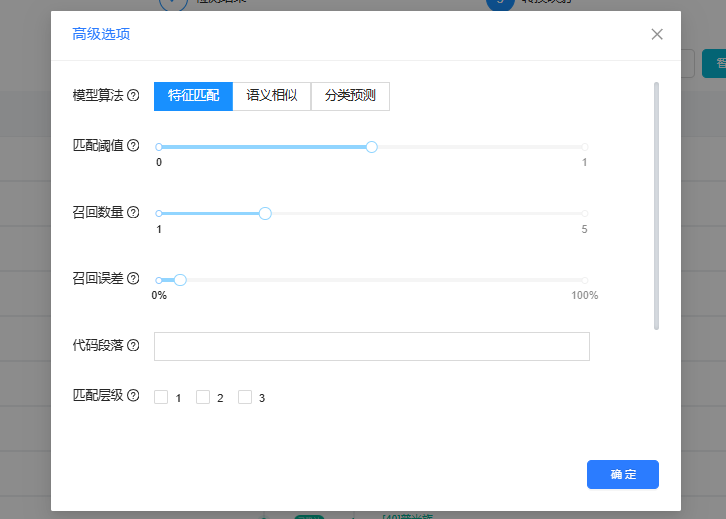This screenshot has width=726, height=519.
Task: Click the 匹配阈值 slider handle
Action: pos(372,147)
